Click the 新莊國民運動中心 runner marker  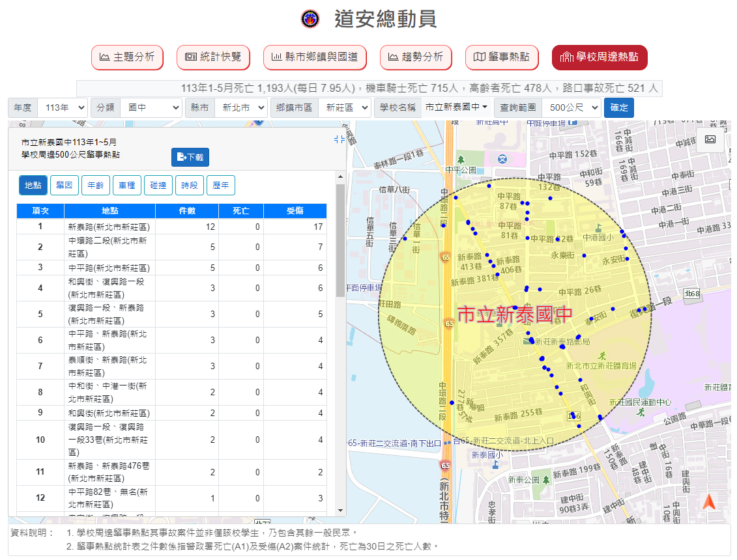pyautogui.click(x=640, y=412)
